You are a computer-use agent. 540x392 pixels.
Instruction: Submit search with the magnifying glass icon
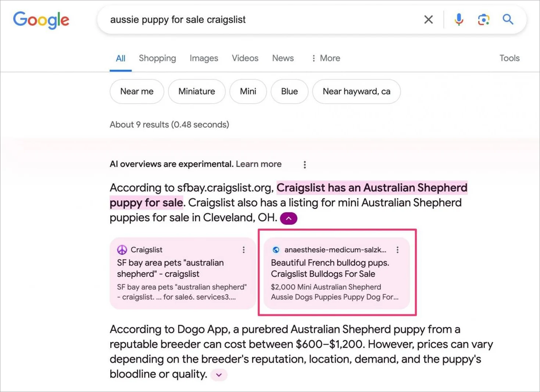point(508,19)
